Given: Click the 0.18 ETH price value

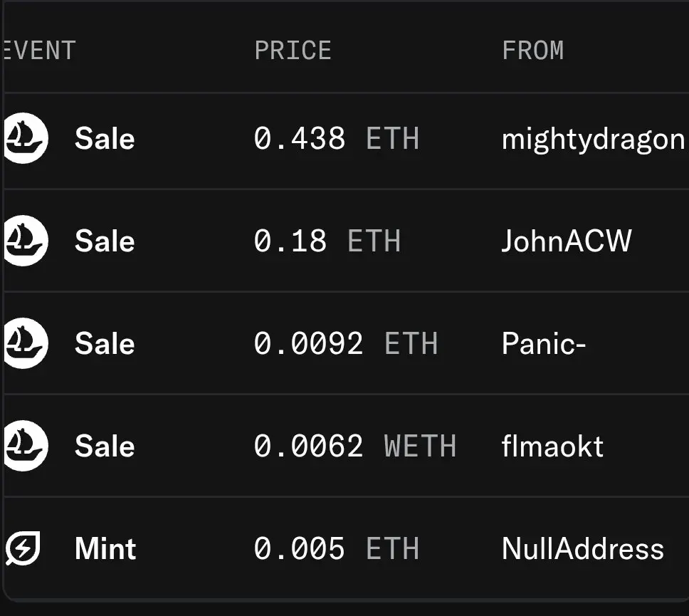Looking at the screenshot, I should tap(327, 241).
